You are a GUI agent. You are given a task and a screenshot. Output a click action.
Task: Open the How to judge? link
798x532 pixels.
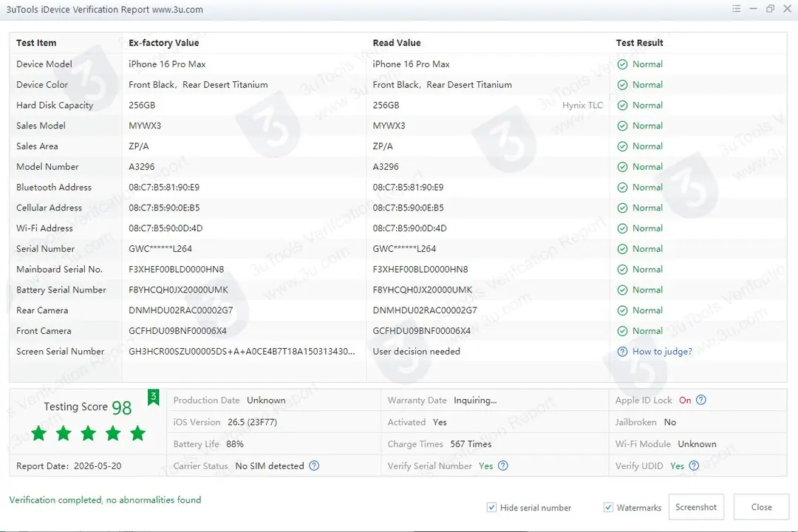662,352
